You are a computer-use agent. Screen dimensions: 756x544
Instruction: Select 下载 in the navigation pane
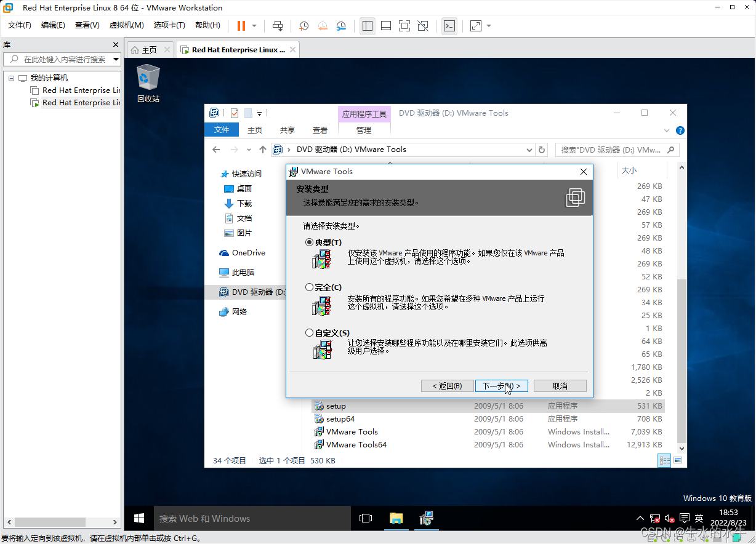coord(244,204)
